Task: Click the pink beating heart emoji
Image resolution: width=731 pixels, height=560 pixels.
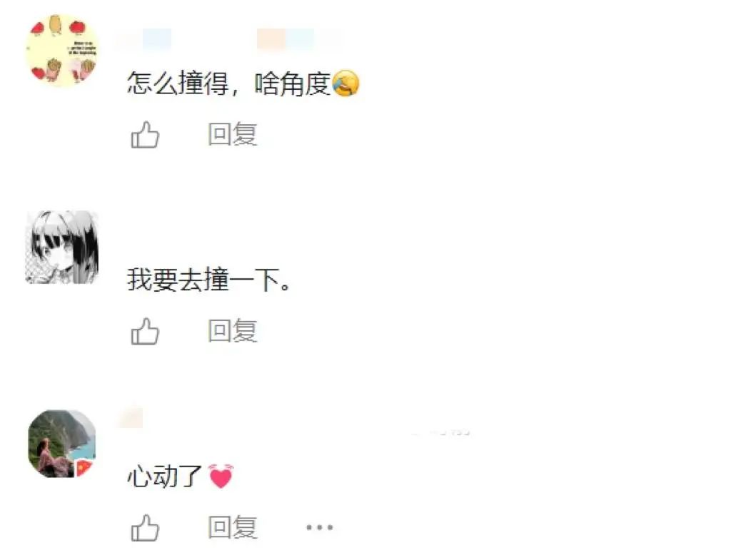Action: [x=221, y=476]
